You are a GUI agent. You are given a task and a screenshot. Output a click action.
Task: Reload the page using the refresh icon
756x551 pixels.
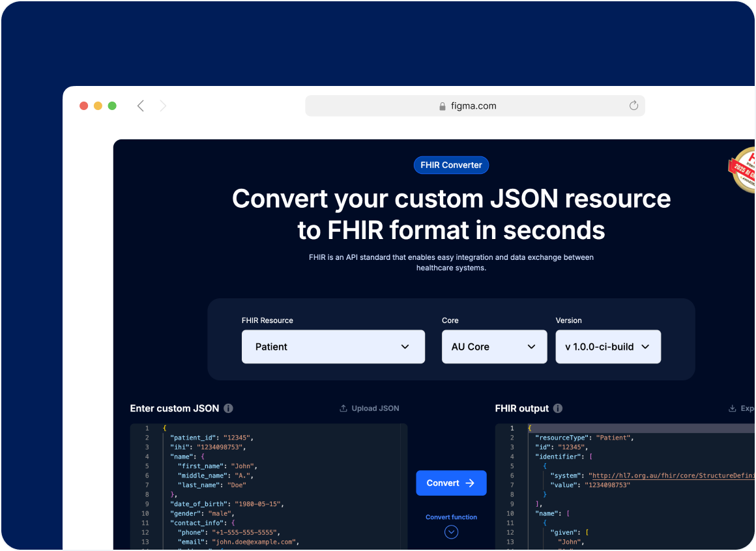tap(633, 106)
